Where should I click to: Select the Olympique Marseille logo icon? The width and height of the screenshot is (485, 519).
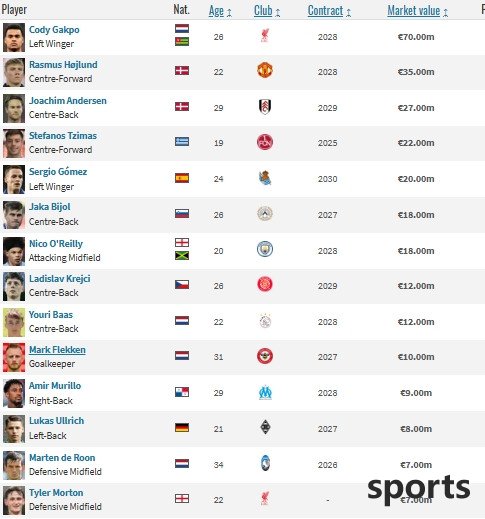[265, 393]
